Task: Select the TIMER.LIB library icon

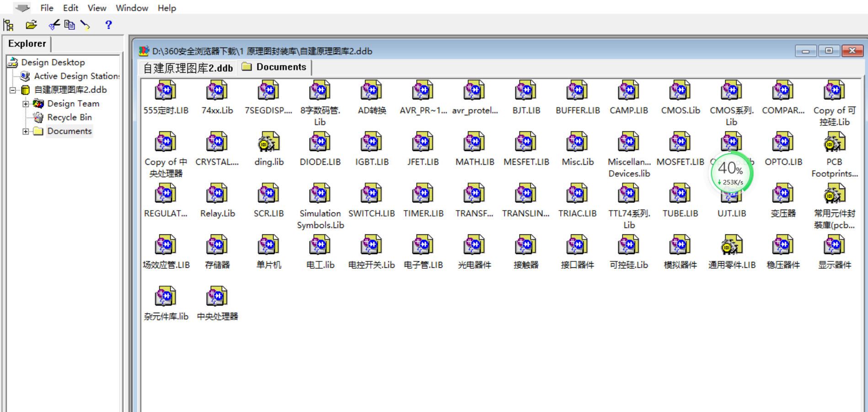Action: click(x=423, y=194)
